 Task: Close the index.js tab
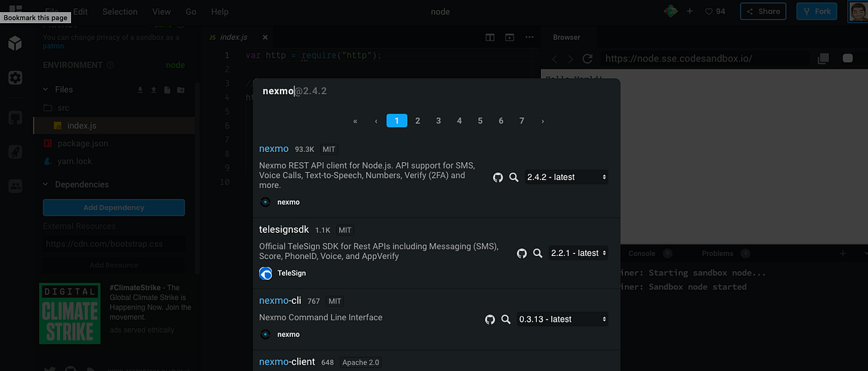point(265,37)
